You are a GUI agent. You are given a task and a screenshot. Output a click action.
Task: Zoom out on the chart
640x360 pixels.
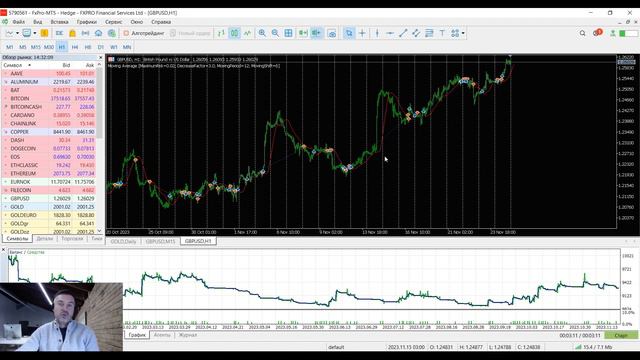(275, 33)
